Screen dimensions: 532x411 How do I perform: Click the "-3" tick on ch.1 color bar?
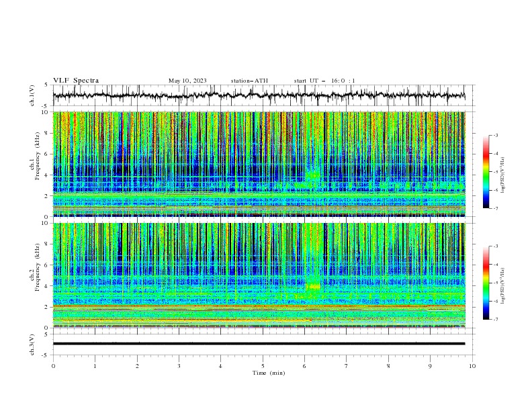coord(495,135)
